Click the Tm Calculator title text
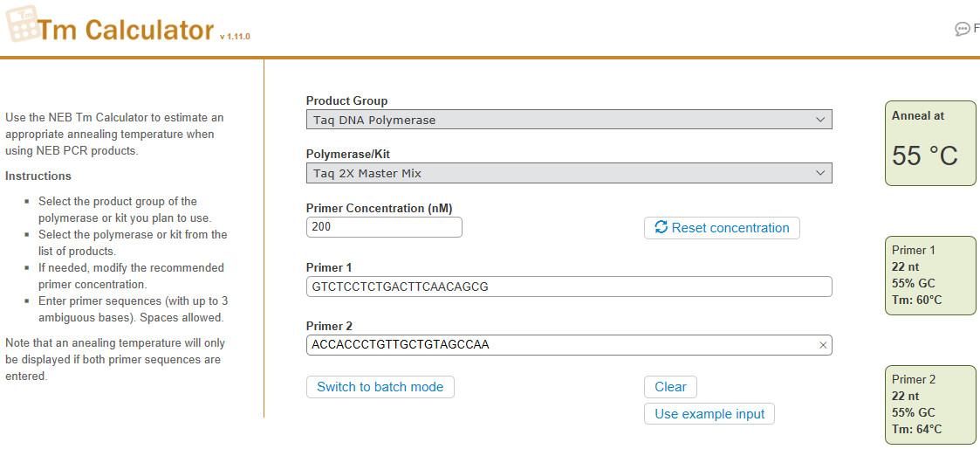Image resolution: width=980 pixels, height=449 pixels. coord(126,31)
